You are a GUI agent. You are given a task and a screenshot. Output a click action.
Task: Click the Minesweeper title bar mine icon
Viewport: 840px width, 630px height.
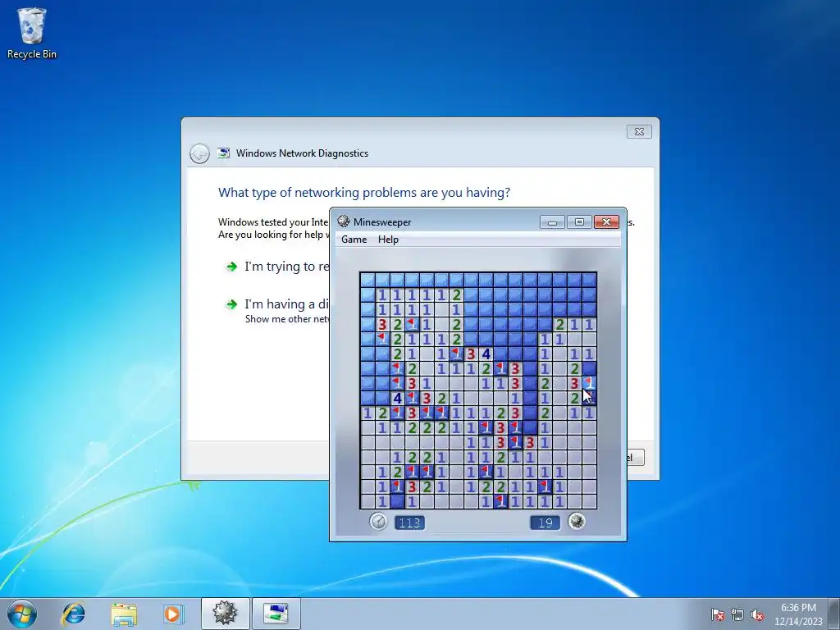pos(344,221)
